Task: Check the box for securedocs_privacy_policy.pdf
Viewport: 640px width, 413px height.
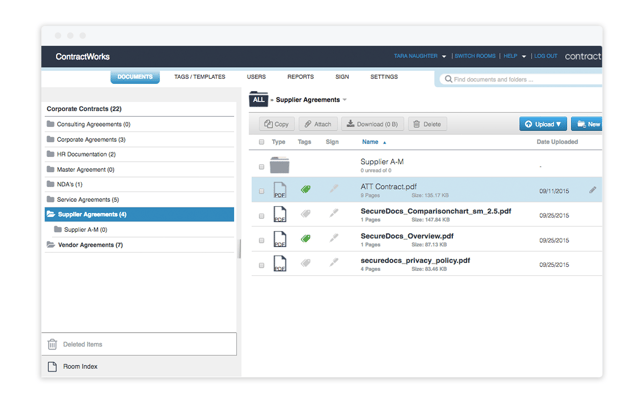Action: tap(262, 265)
